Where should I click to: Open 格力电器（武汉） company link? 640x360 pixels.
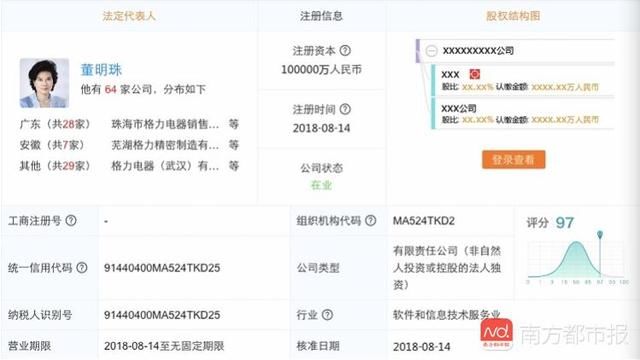click(165, 166)
